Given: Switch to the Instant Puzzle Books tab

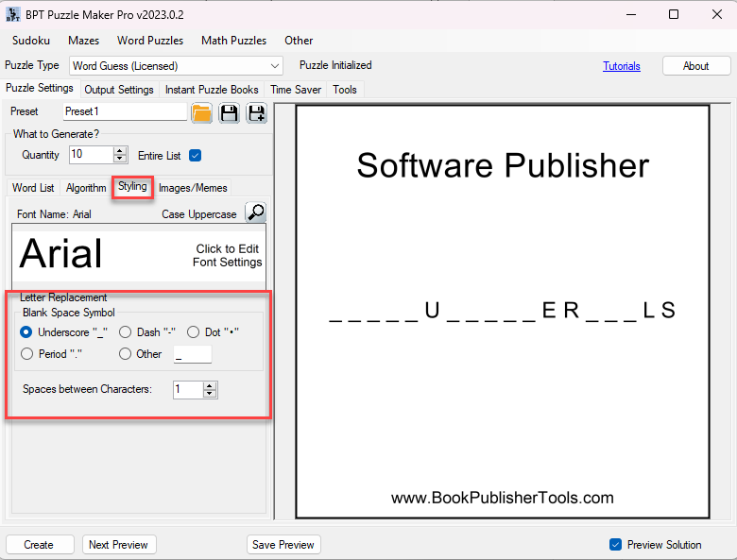Looking at the screenshot, I should pyautogui.click(x=212, y=90).
